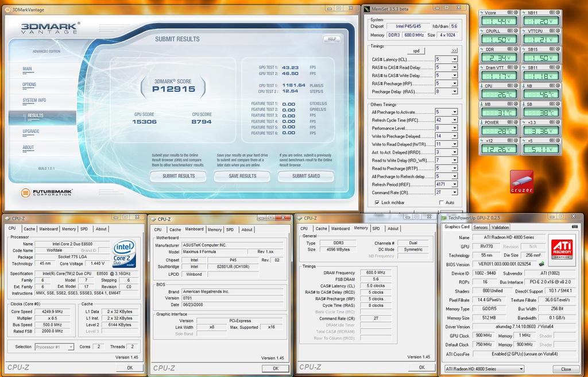
Task: Close the SB15 gadget with its X icon
Action: [x=558, y=49]
